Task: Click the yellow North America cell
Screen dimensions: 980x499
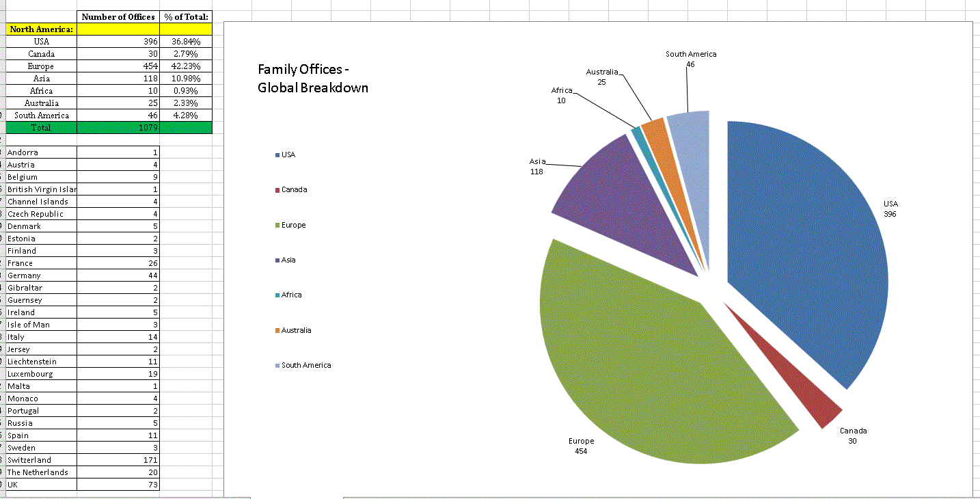Action: (42, 29)
